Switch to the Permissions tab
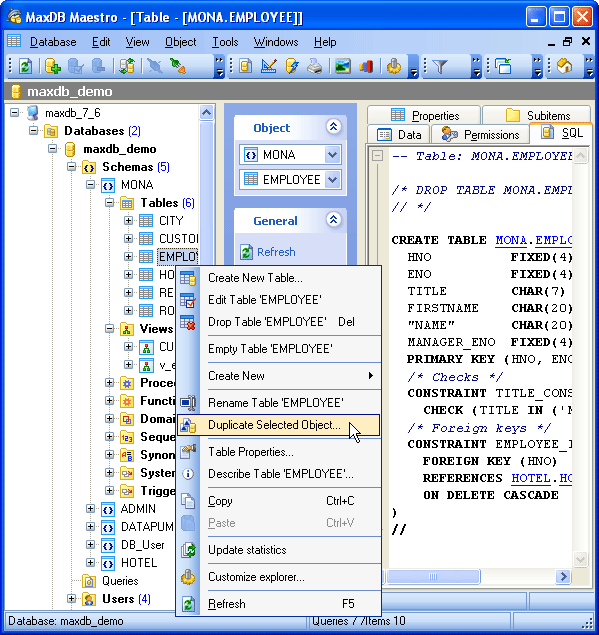This screenshot has height=635, width=599. pos(480,134)
